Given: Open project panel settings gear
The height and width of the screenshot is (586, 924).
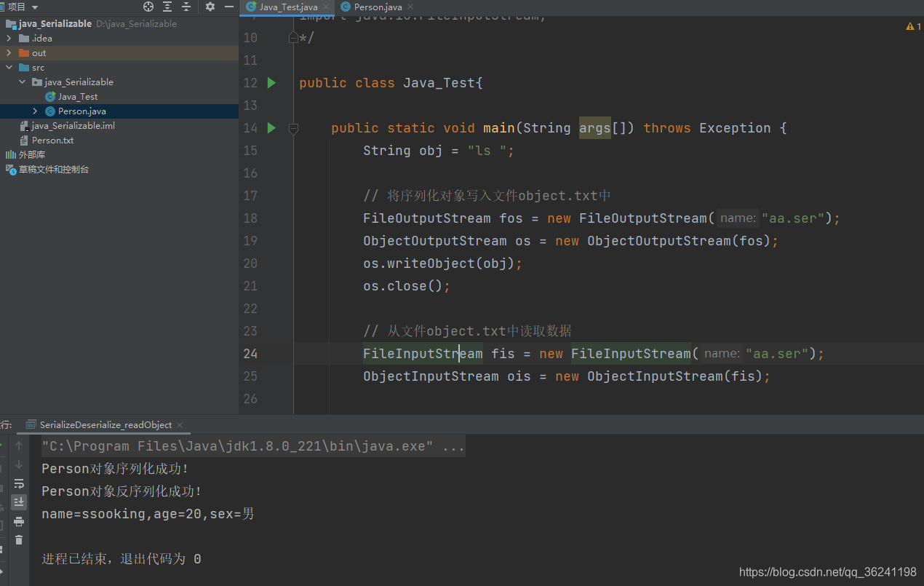Looking at the screenshot, I should point(210,7).
